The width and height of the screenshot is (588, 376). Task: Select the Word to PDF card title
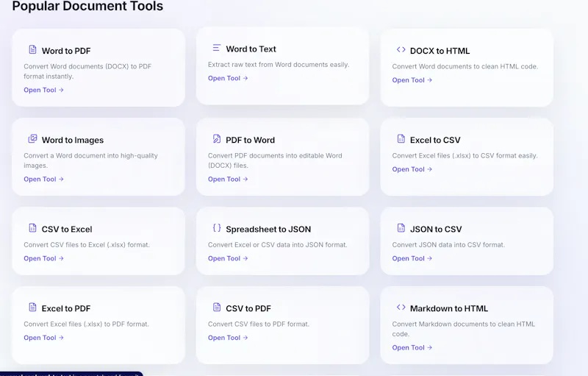[x=66, y=51]
